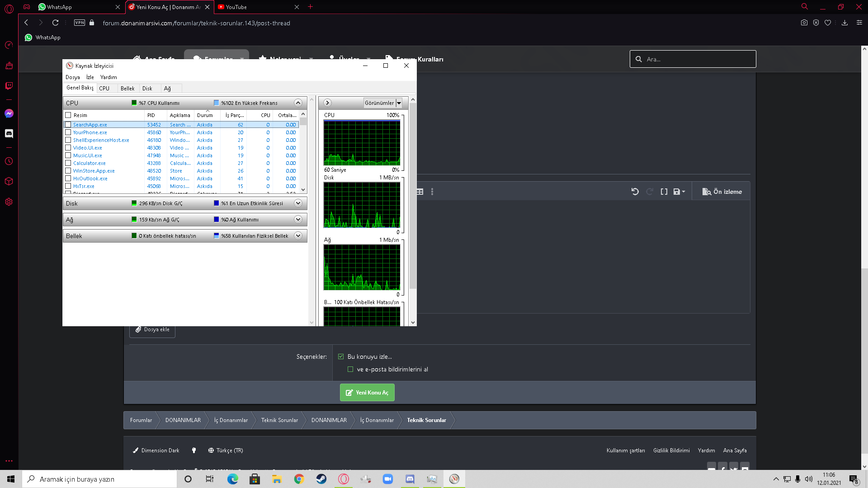The width and height of the screenshot is (868, 488).
Task: Click the Twitch sidebar icon
Action: click(9, 85)
